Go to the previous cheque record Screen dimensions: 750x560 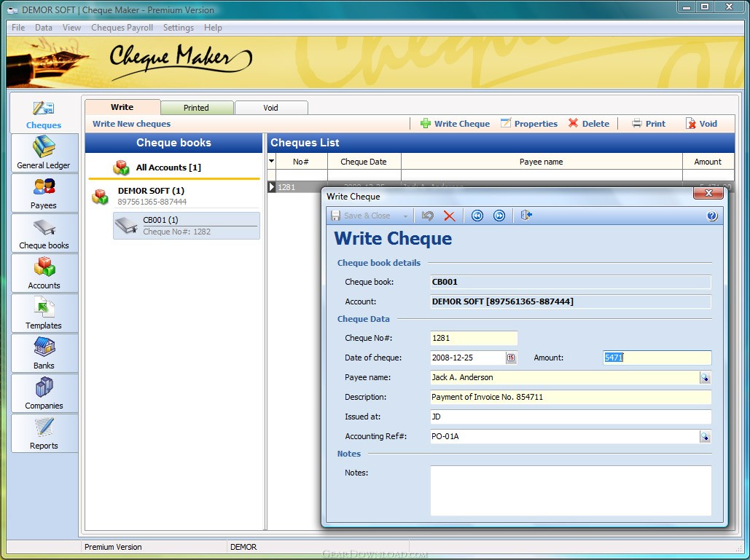477,216
